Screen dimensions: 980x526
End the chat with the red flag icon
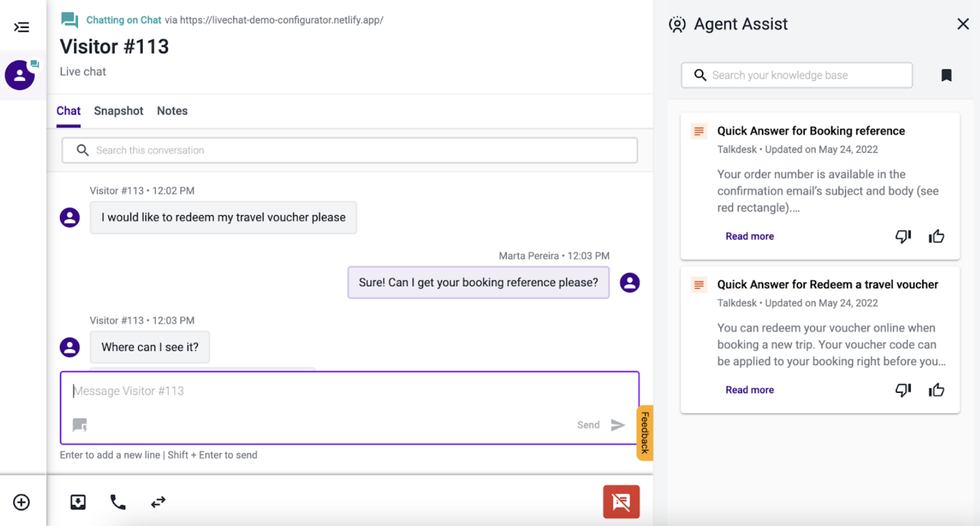click(621, 502)
